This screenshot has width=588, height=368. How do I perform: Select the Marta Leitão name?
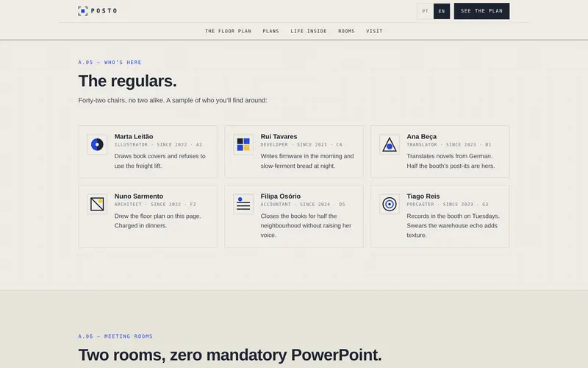click(134, 136)
